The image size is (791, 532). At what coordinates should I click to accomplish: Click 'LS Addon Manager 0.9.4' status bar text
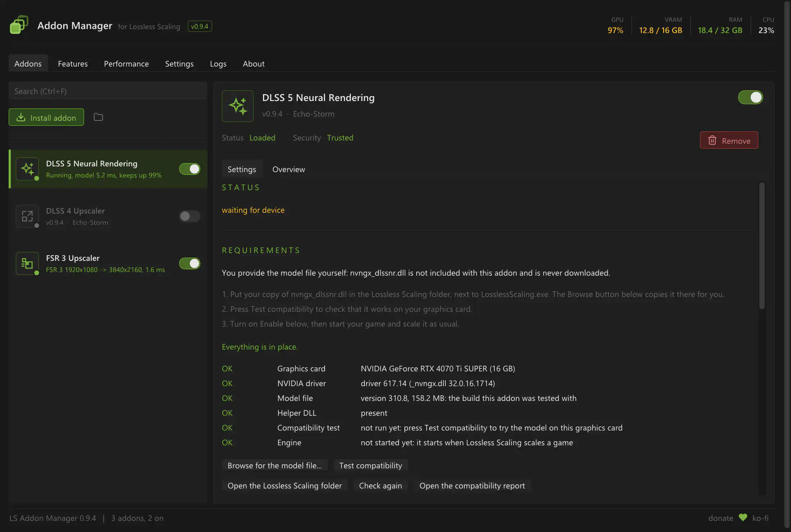point(53,518)
